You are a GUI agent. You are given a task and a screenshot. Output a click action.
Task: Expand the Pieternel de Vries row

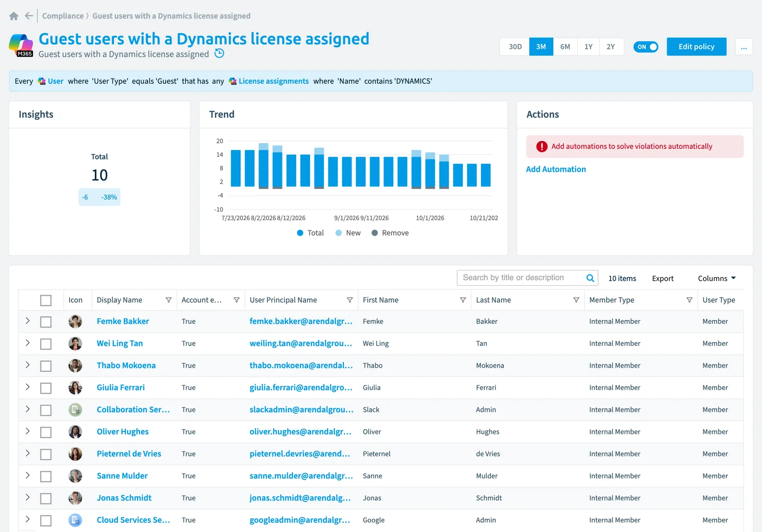point(28,453)
